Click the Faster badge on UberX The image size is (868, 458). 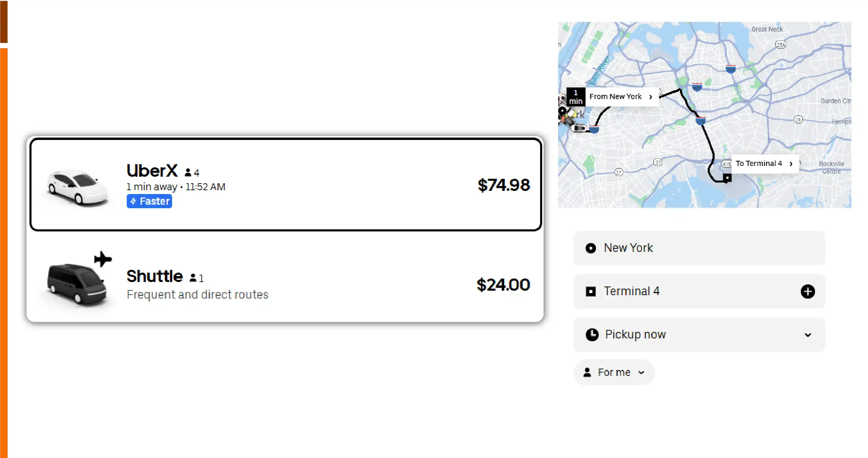(x=149, y=201)
